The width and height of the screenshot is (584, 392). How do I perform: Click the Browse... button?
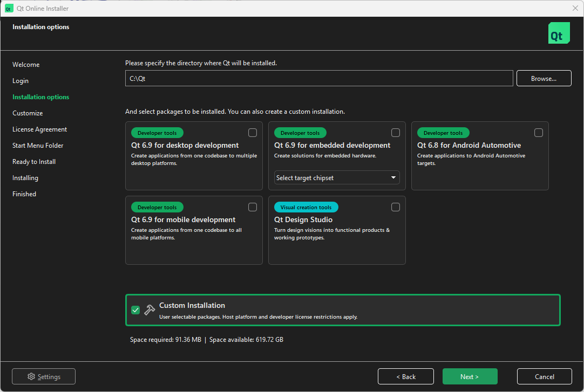coord(544,78)
